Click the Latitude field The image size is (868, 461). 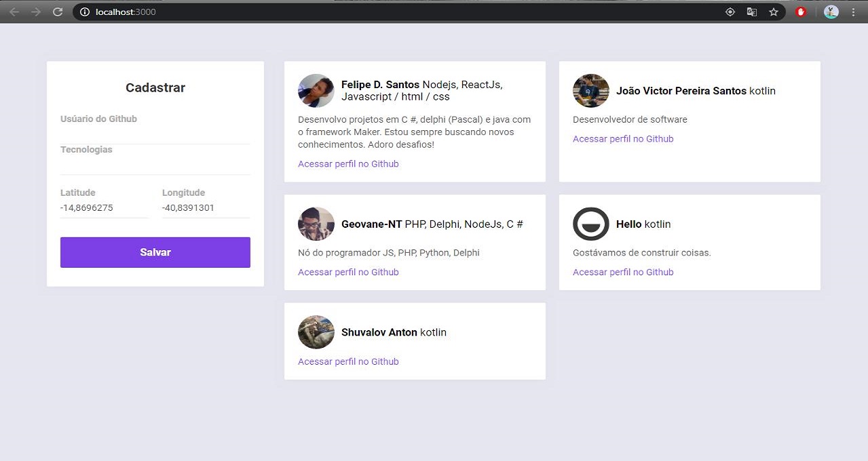coord(104,208)
